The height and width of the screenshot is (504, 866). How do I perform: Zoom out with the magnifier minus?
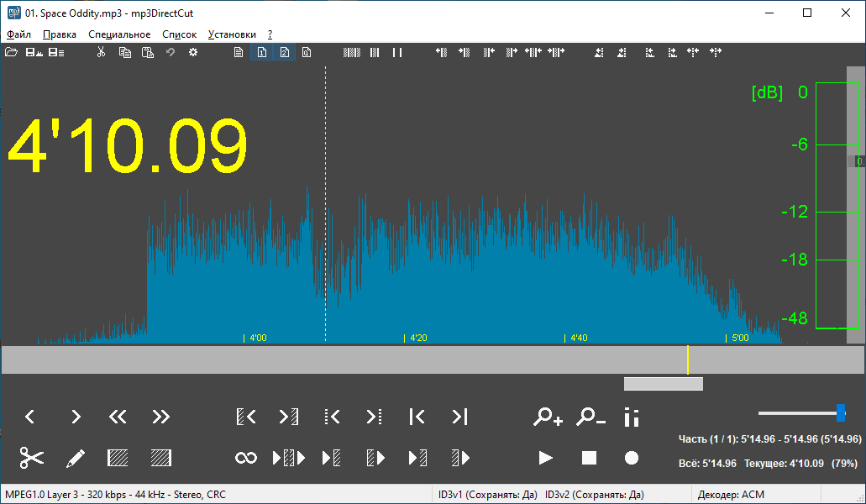(x=590, y=417)
